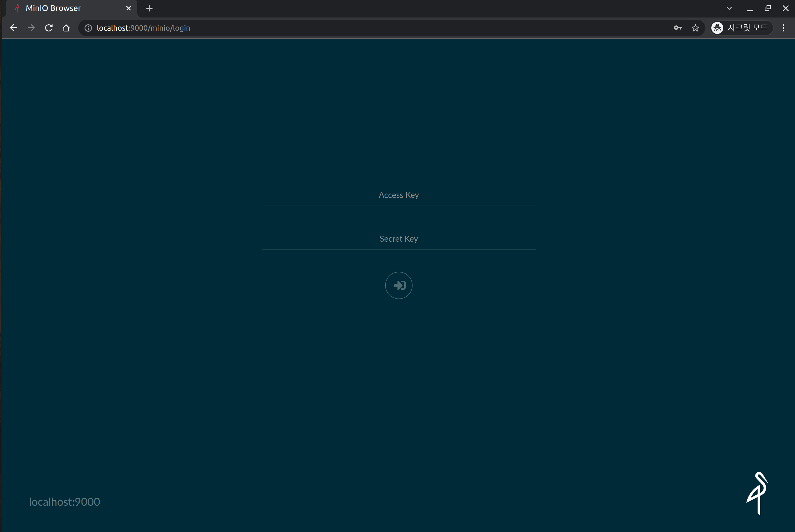Image resolution: width=795 pixels, height=532 pixels.
Task: Click the address bar URL localhost:9000/minio/login
Action: [143, 28]
